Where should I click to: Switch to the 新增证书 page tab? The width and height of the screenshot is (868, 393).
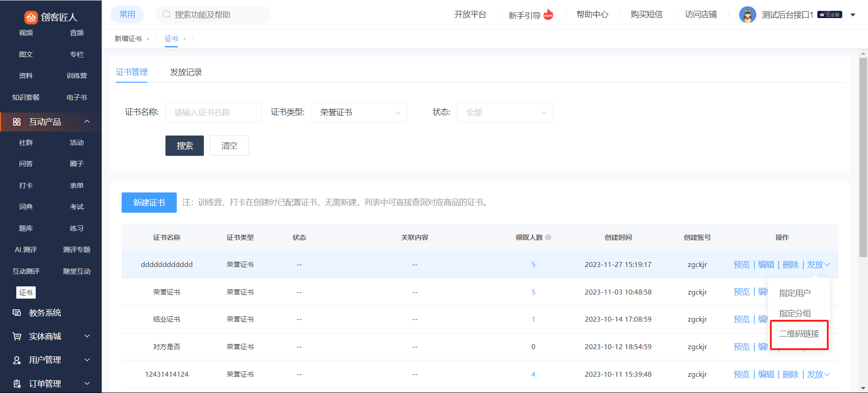(x=128, y=39)
